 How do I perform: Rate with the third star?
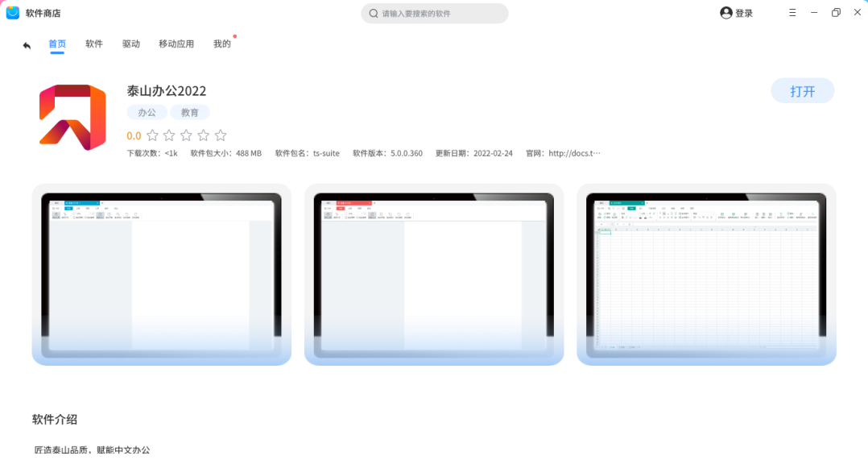point(187,135)
